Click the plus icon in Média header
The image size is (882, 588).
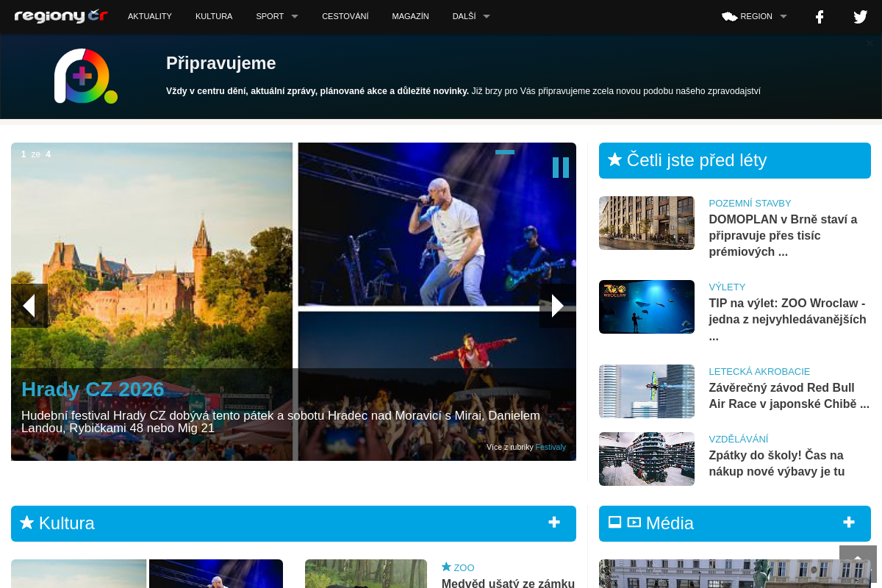point(849,523)
